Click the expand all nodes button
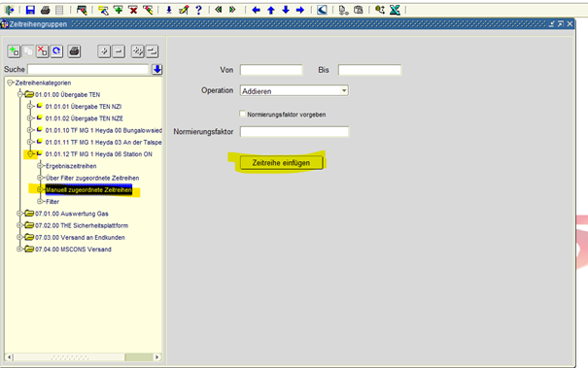The width and height of the screenshot is (588, 368). [138, 51]
